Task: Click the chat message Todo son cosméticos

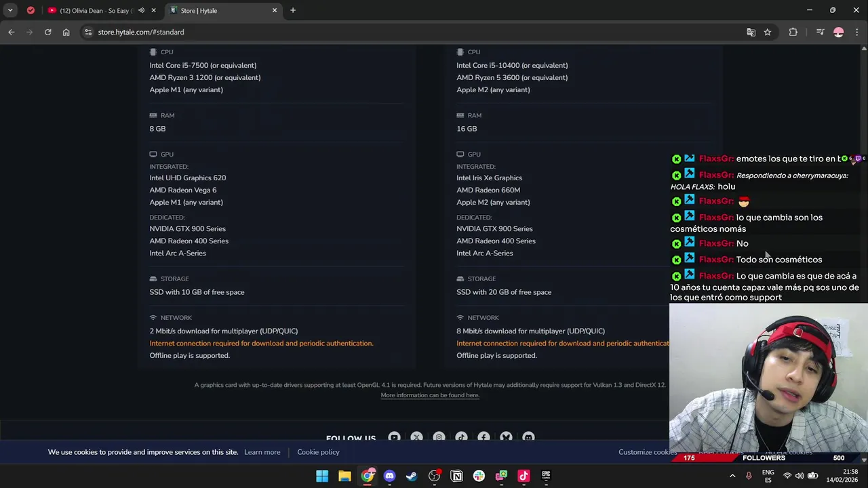Action: [779, 260]
